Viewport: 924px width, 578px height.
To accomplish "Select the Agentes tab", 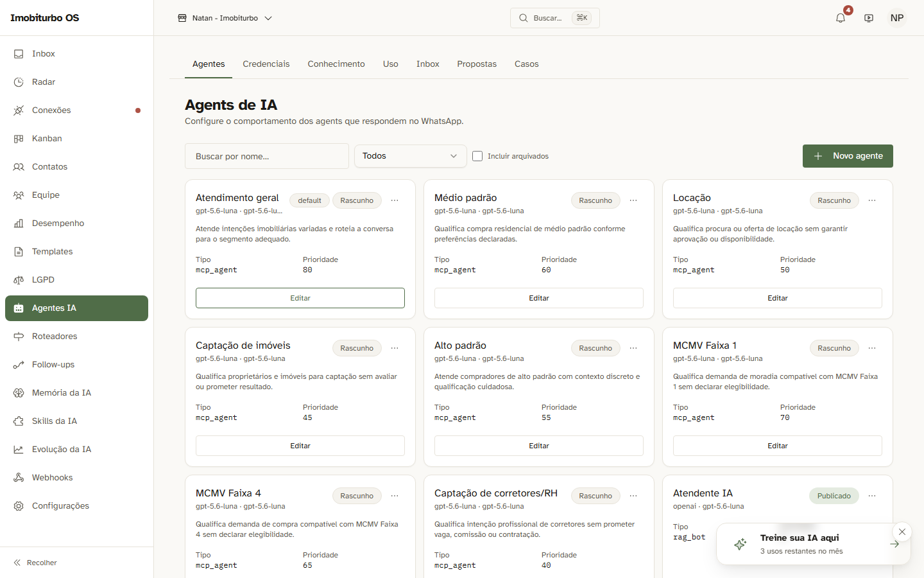I will 209,64.
